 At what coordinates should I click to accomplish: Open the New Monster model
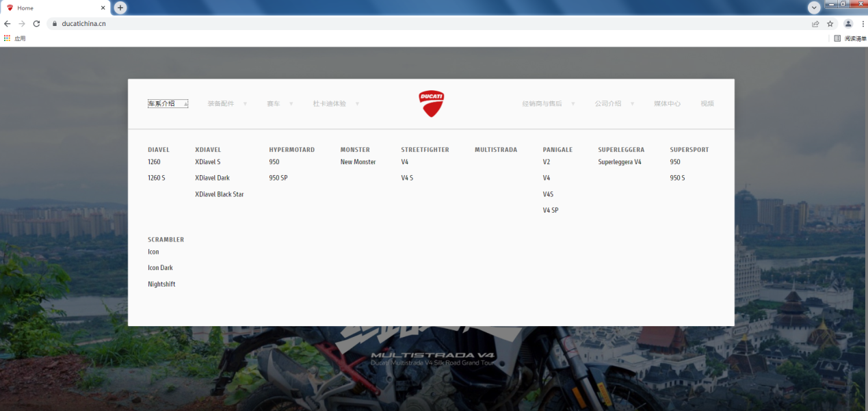click(x=358, y=162)
